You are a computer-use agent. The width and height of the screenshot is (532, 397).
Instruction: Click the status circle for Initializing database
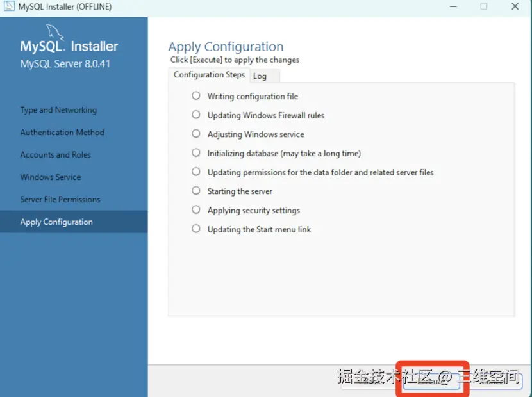coord(195,153)
